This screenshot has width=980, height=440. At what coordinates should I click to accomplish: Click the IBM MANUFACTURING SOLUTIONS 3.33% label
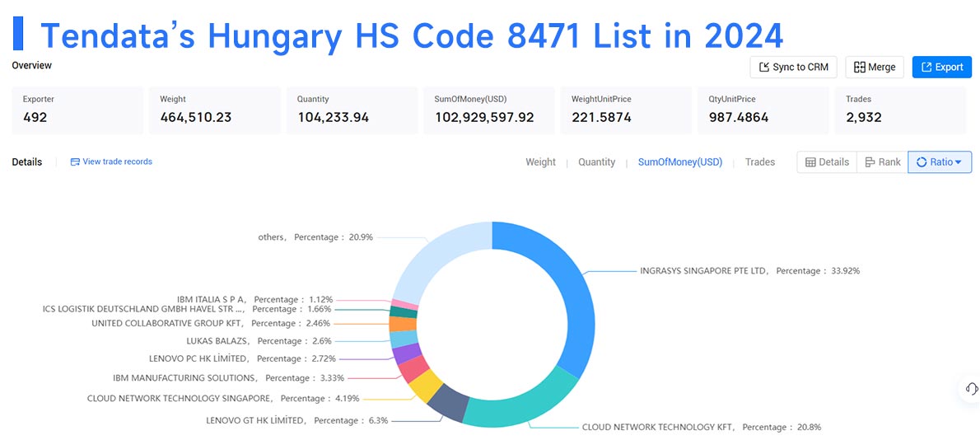pyautogui.click(x=228, y=377)
